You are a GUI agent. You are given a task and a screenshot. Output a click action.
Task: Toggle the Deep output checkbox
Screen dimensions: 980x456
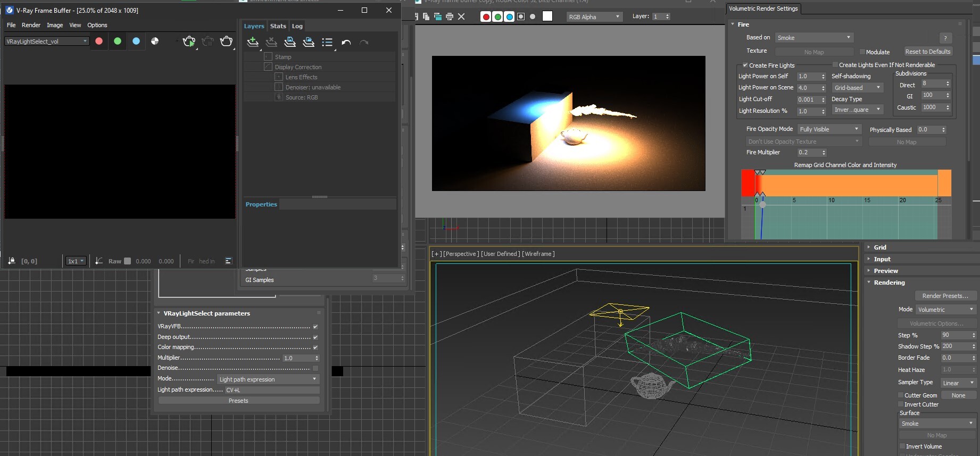[315, 337]
